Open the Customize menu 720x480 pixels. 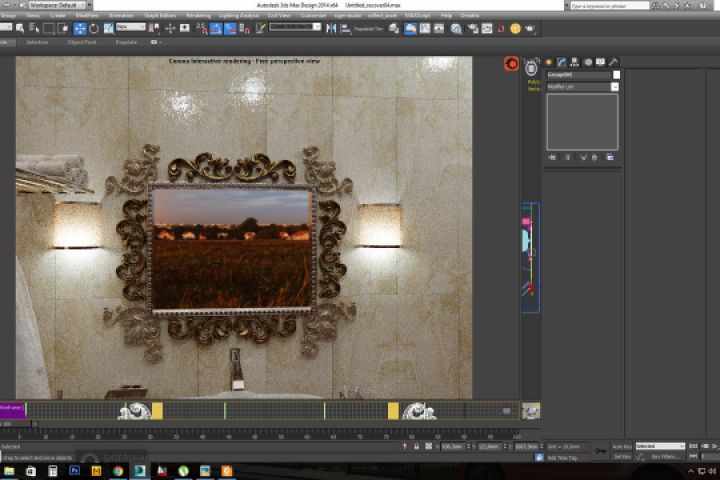point(313,16)
